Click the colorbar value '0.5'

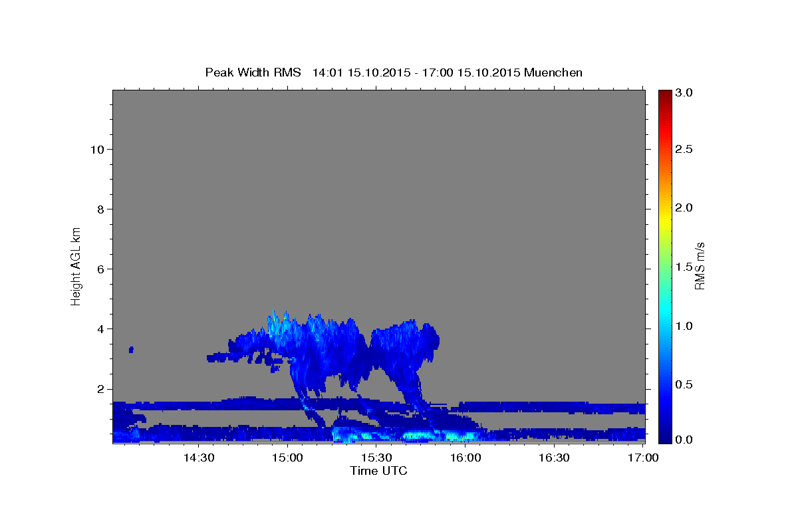coord(685,384)
